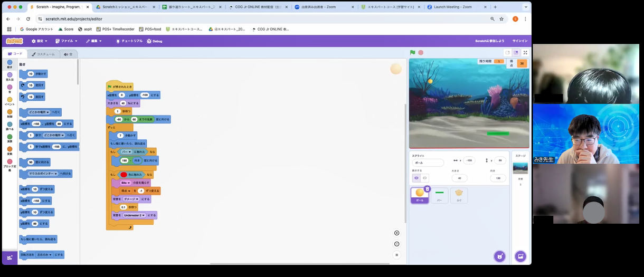Image resolution: width=644 pixels, height=277 pixels.
Task: Zoom in the code workspace
Action: click(x=397, y=233)
